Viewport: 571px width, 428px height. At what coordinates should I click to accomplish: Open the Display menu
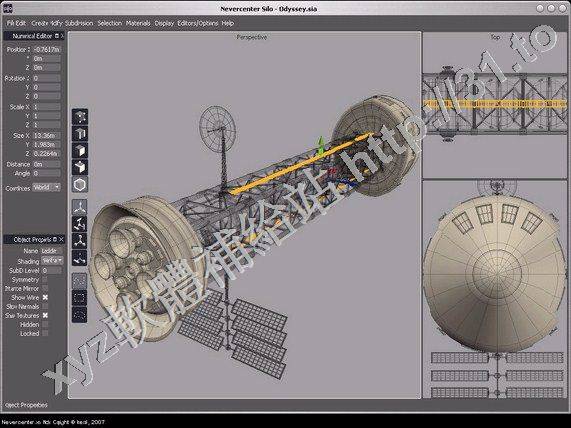coord(164,23)
